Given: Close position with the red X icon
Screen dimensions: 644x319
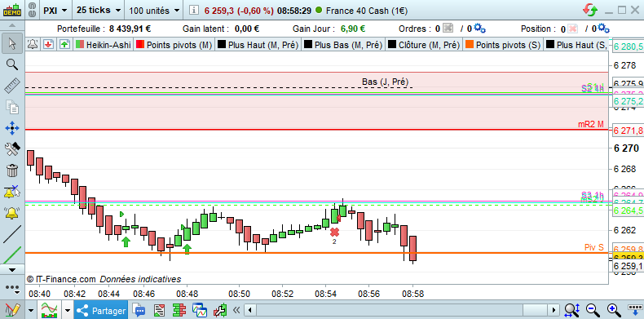Looking at the screenshot, I should [x=572, y=29].
